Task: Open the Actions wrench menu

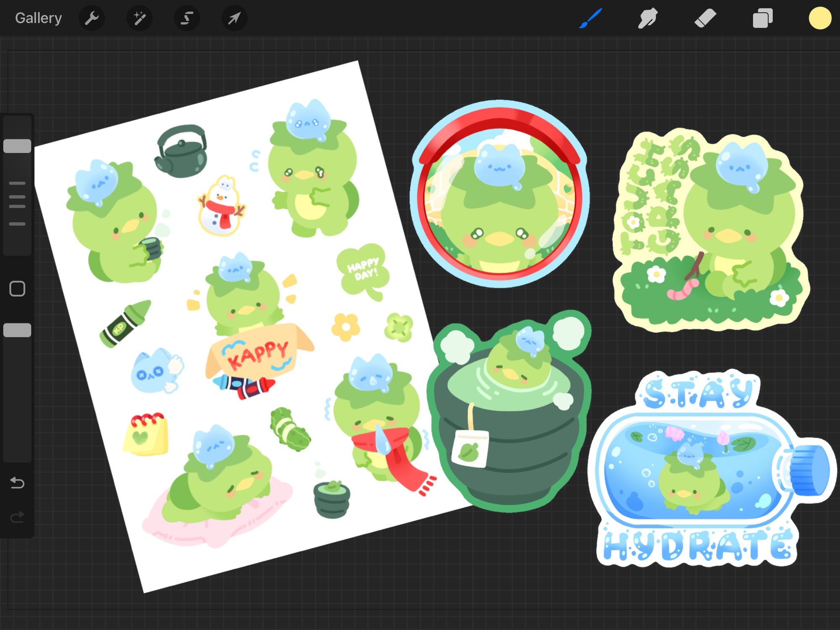Action: coord(92,18)
